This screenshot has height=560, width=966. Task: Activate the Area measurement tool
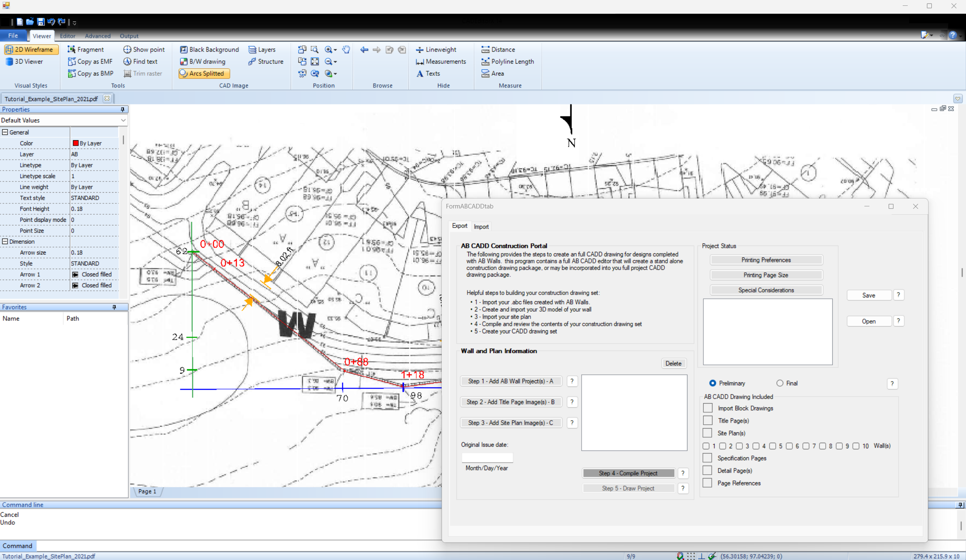click(493, 74)
